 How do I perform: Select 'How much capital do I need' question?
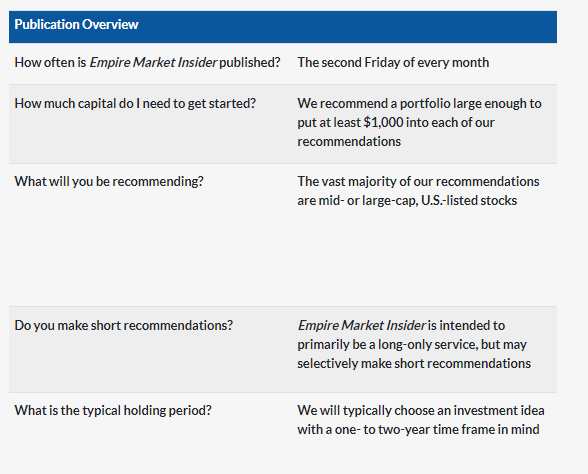pyautogui.click(x=135, y=104)
